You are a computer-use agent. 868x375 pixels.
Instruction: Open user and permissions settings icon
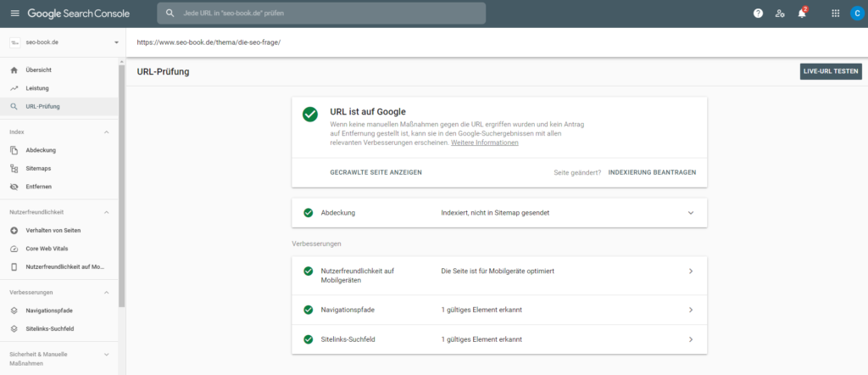coord(780,14)
